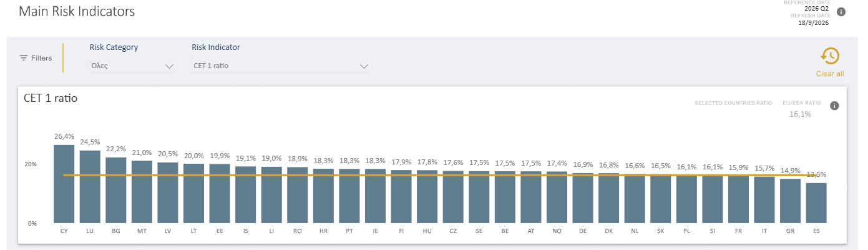868x250 pixels.
Task: Select the LT bar
Action: pos(193,193)
